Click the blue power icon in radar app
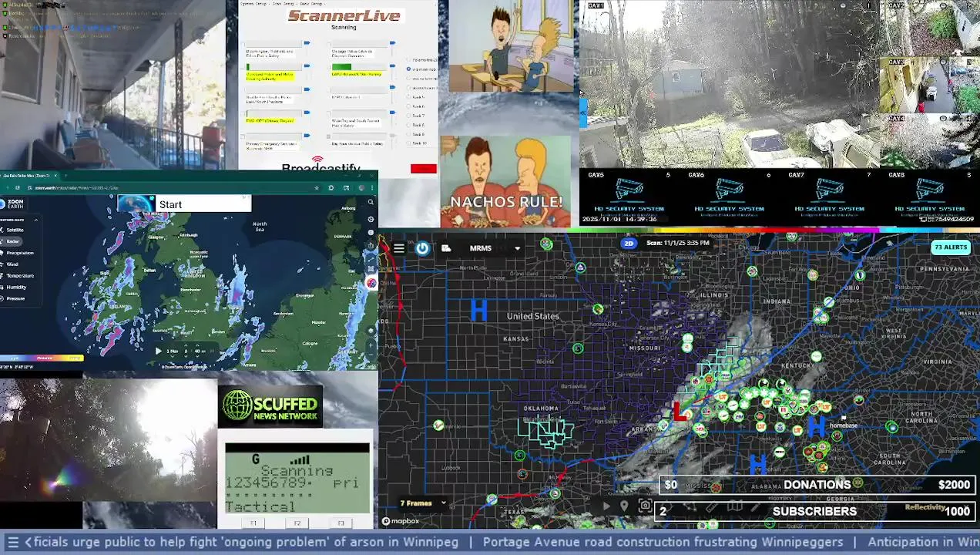 tap(422, 248)
